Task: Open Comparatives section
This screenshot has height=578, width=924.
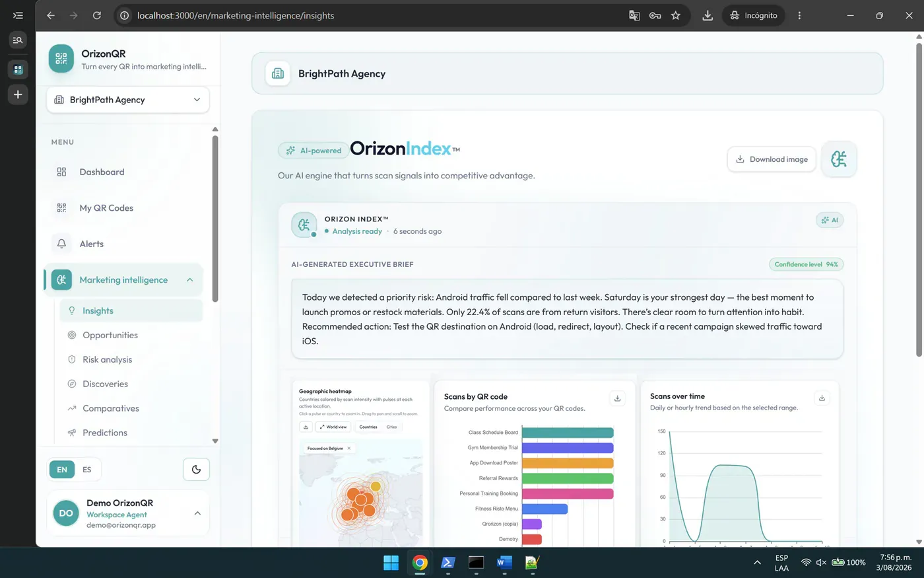Action: click(x=131, y=408)
